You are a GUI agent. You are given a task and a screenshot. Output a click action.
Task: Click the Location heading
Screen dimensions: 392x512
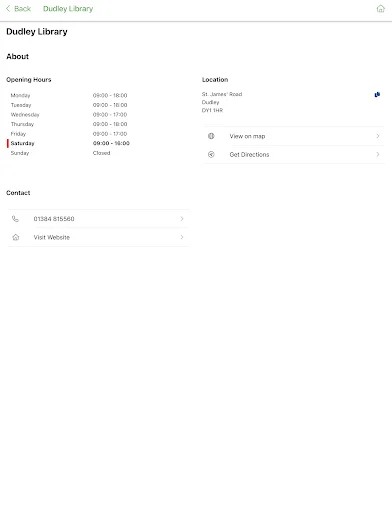215,80
